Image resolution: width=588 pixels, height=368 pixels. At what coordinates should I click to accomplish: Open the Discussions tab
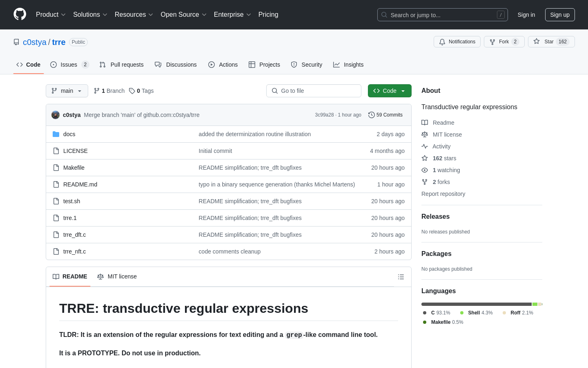click(x=176, y=65)
